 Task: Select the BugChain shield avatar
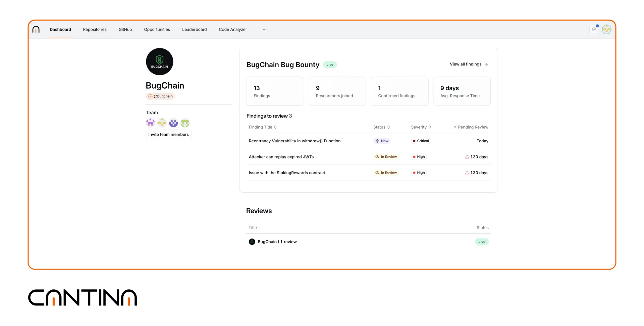pos(159,61)
